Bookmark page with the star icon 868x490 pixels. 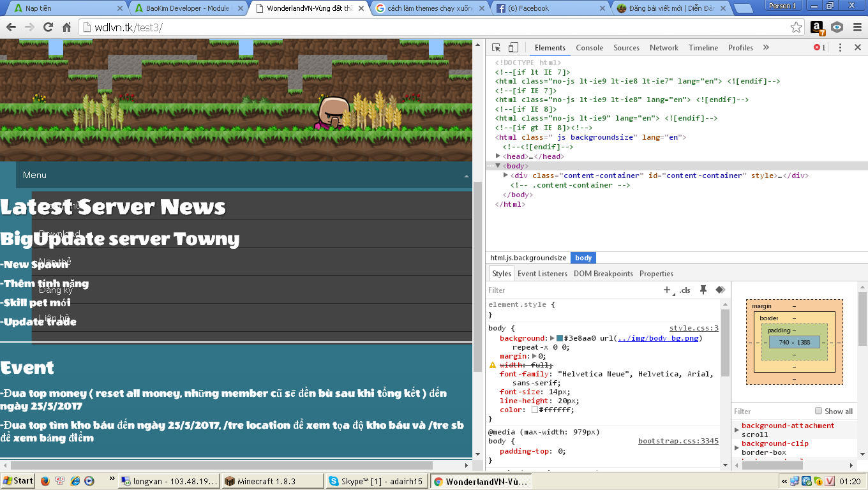tap(796, 27)
